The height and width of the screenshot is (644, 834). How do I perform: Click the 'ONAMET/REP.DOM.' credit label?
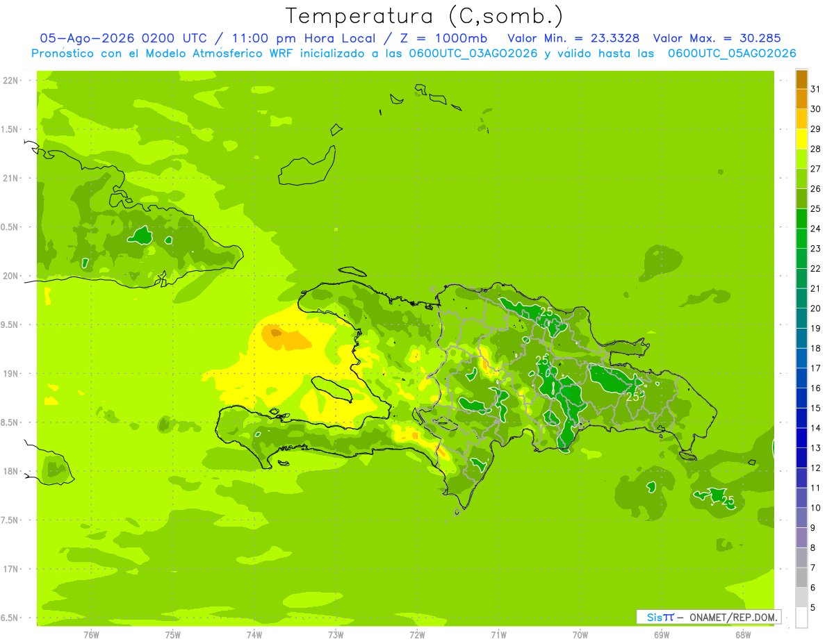pos(733,617)
